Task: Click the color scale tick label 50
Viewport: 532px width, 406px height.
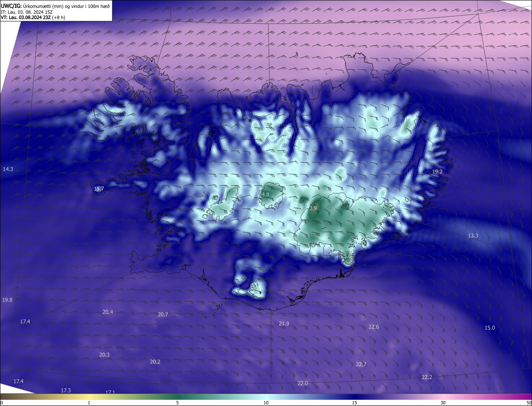Action: pyautogui.click(x=529, y=403)
